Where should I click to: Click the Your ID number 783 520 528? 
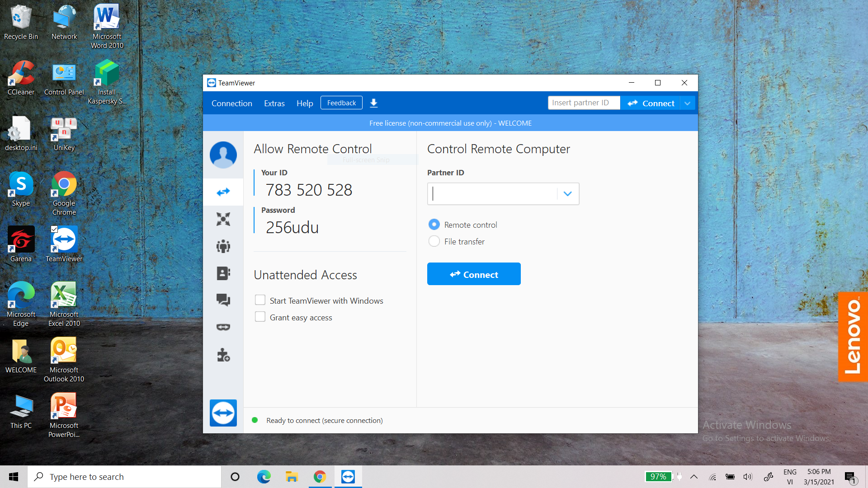click(309, 190)
